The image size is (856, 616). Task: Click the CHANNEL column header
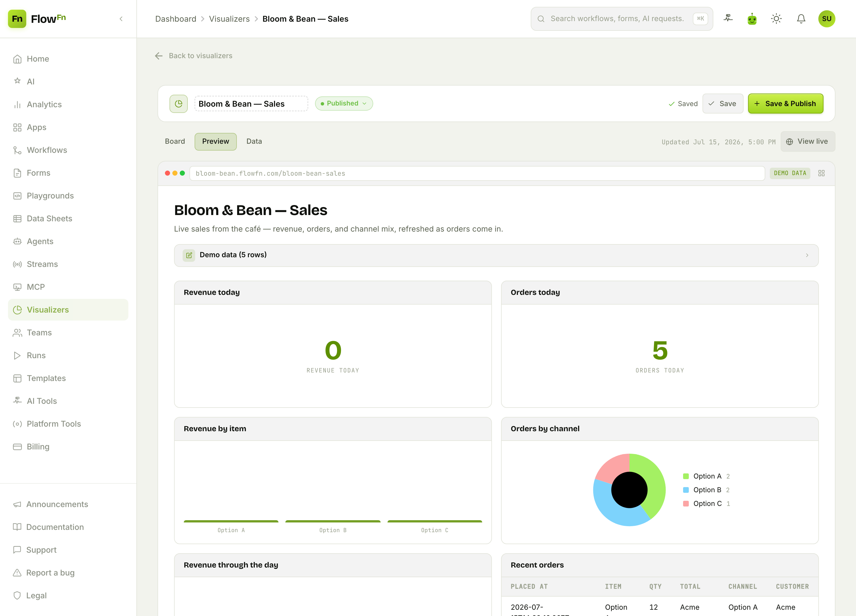tap(742, 587)
